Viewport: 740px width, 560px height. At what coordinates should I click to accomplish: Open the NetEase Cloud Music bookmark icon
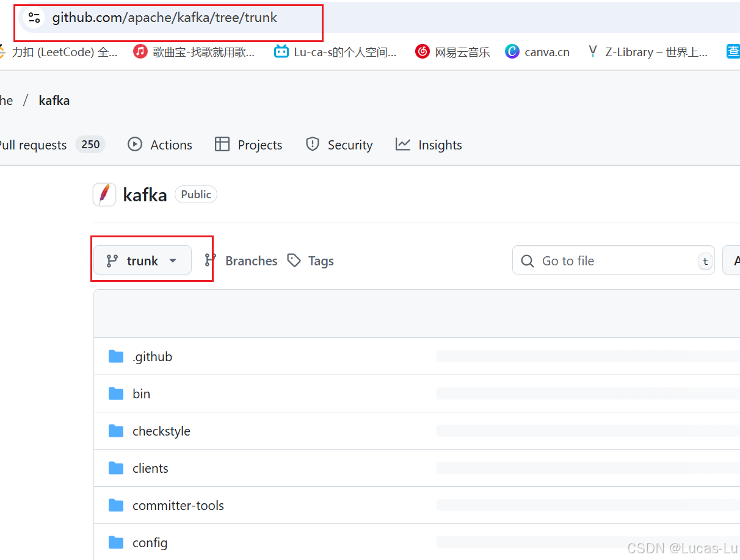tap(423, 51)
